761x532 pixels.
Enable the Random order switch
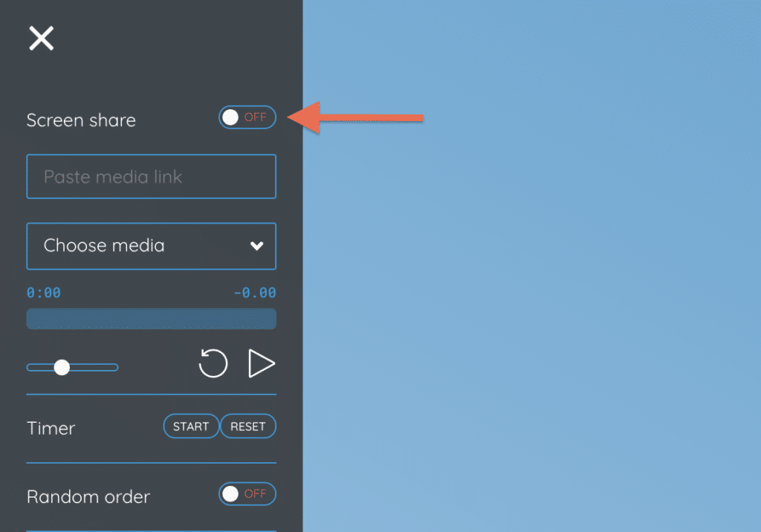pyautogui.click(x=247, y=494)
